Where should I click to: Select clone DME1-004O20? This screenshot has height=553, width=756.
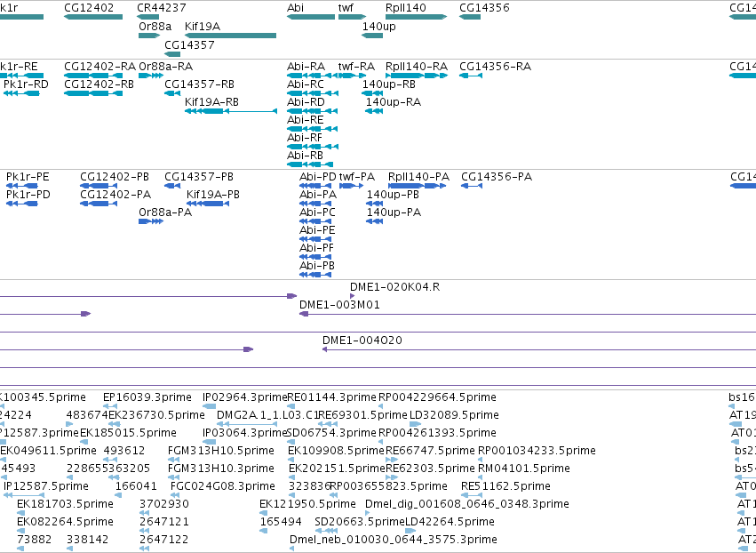click(539, 349)
